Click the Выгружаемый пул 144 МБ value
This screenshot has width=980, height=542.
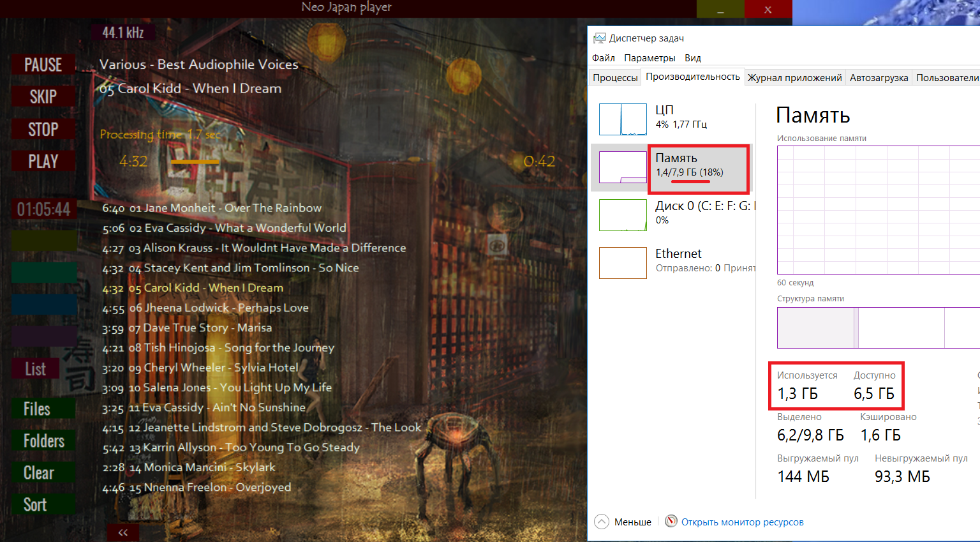[x=803, y=477]
